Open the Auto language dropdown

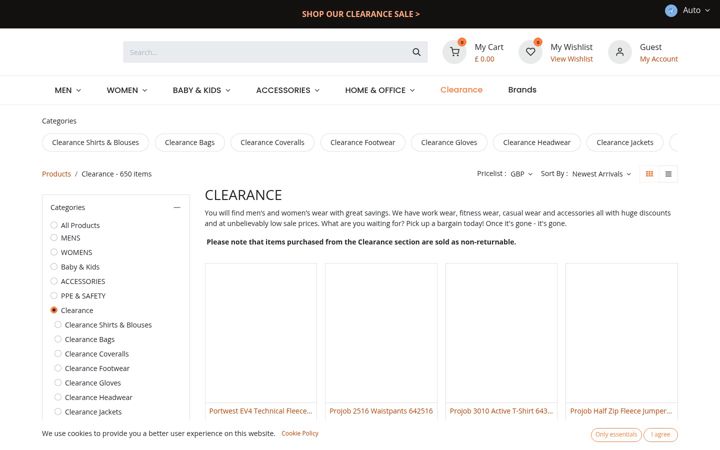click(x=696, y=10)
